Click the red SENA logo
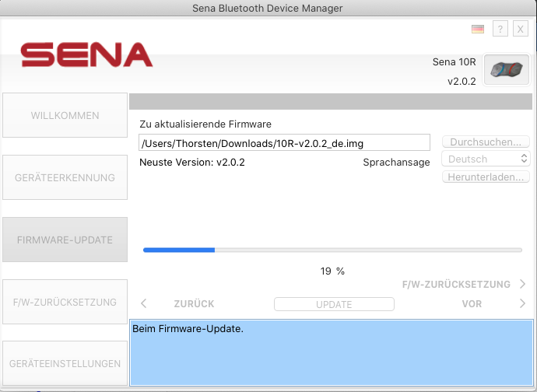Viewport: 537px width, 392px height. (86, 54)
